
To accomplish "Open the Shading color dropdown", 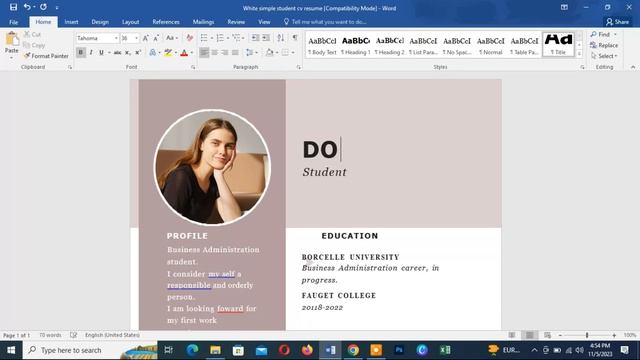I will click(x=277, y=53).
